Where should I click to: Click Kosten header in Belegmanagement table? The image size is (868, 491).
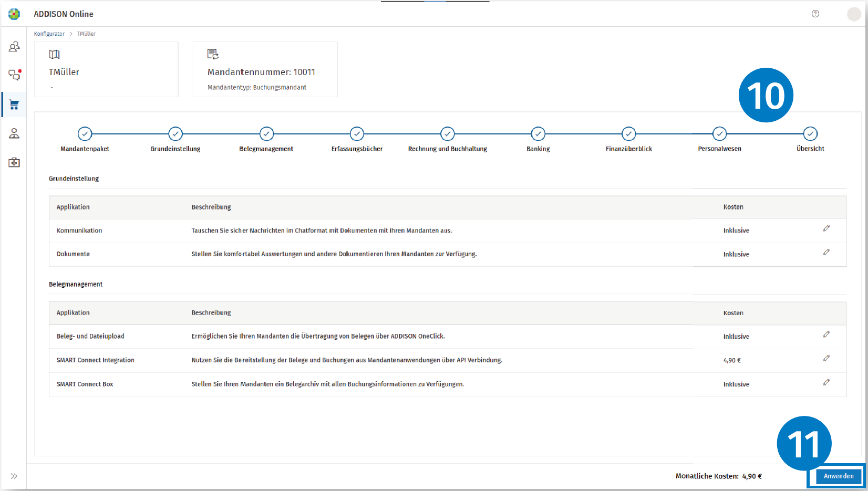click(x=733, y=313)
